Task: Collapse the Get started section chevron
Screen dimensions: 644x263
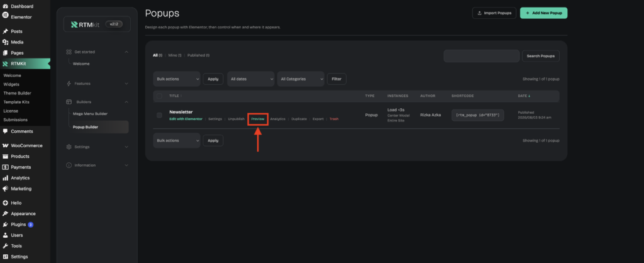Action: coord(126,52)
